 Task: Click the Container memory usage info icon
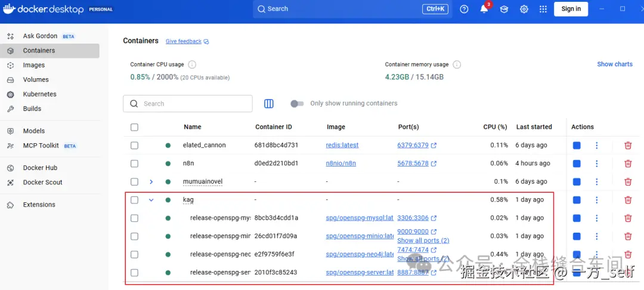457,64
